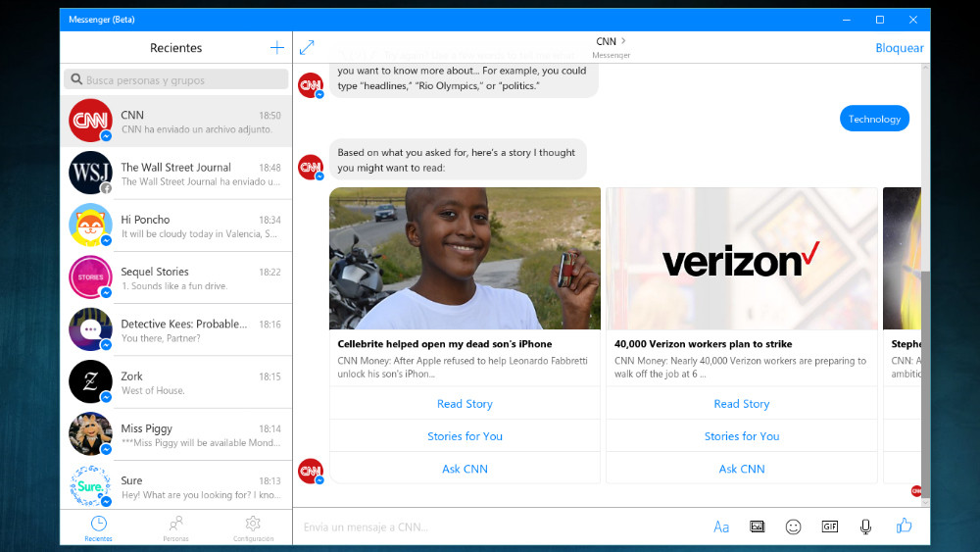Image resolution: width=980 pixels, height=552 pixels.
Task: Expand the chat with the diagonal arrows icon
Action: pos(307,47)
